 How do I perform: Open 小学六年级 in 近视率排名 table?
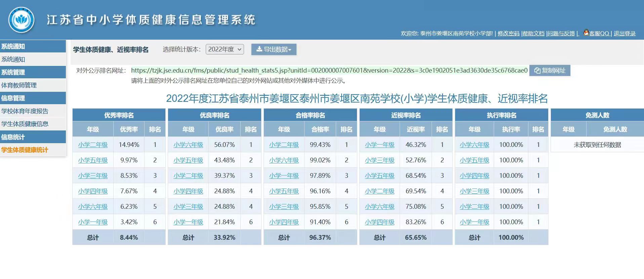[380, 207]
